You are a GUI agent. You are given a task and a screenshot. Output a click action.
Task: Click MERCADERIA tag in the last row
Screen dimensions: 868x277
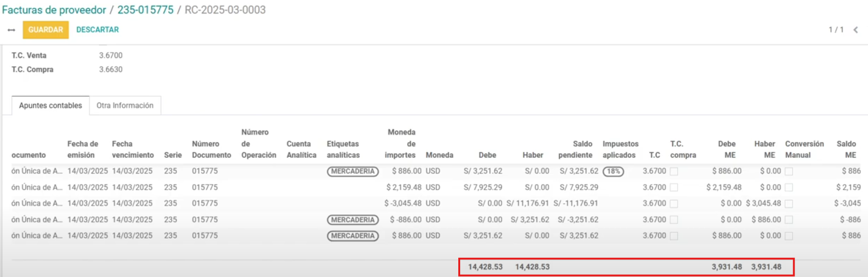click(353, 236)
